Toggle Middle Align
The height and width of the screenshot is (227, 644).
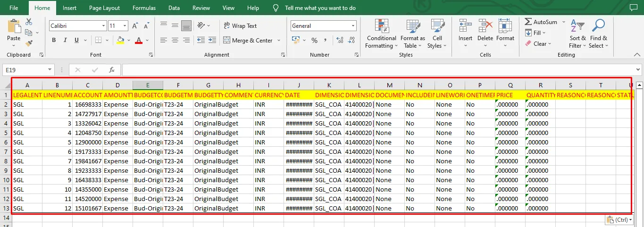175,25
